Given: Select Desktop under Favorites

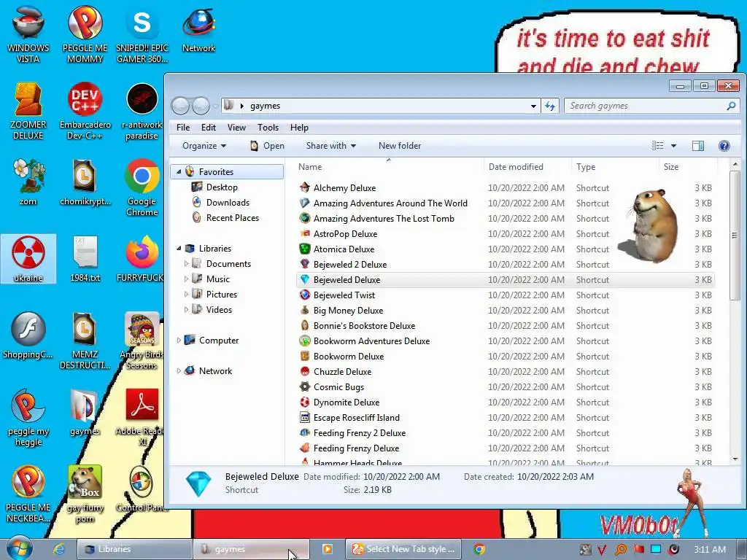Looking at the screenshot, I should [222, 187].
